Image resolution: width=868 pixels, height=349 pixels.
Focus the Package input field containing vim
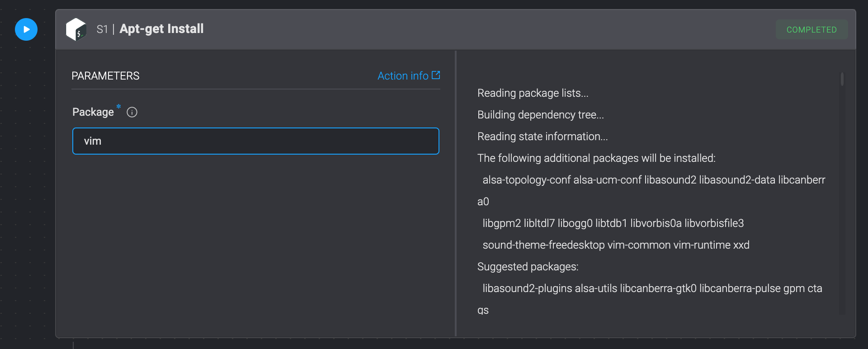coord(256,141)
